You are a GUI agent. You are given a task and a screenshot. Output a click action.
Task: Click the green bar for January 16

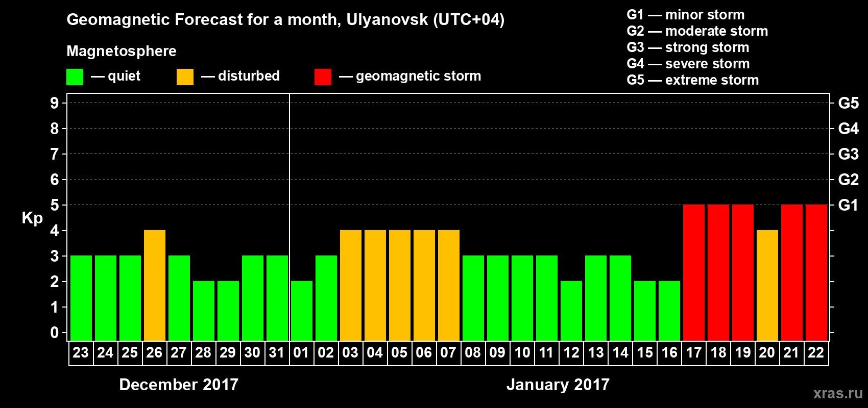(669, 311)
